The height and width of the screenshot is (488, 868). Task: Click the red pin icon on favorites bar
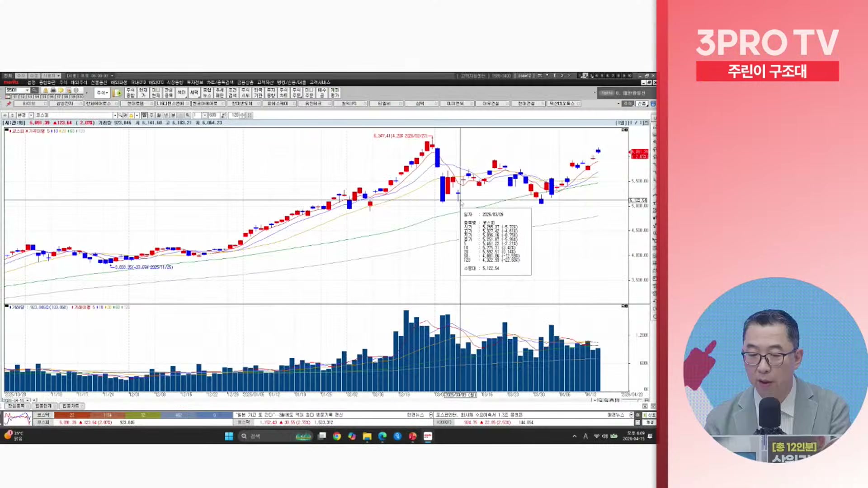(9, 104)
